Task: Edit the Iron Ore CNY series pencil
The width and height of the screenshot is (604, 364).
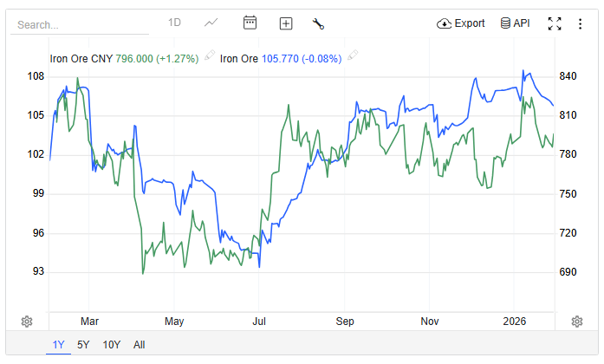Action: (209, 57)
